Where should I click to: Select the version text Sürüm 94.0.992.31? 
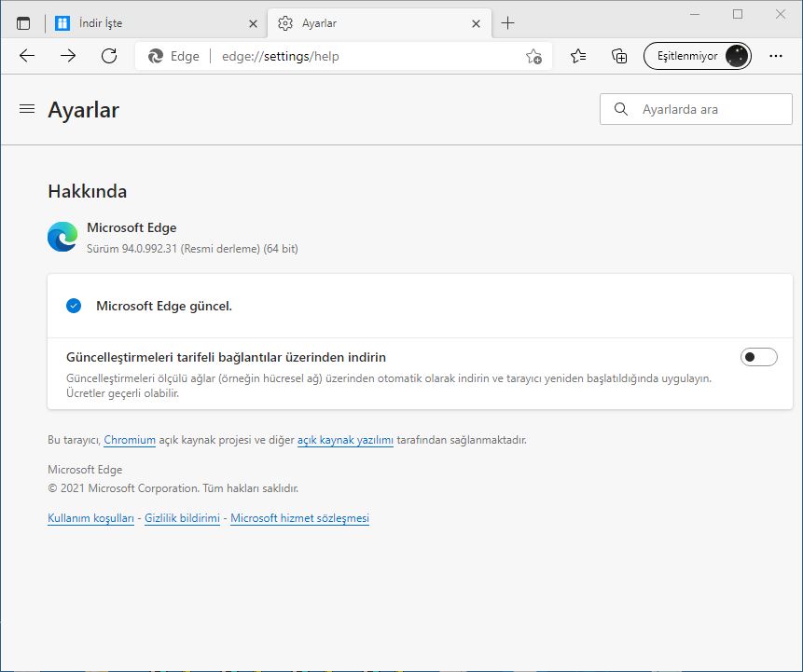pos(132,249)
